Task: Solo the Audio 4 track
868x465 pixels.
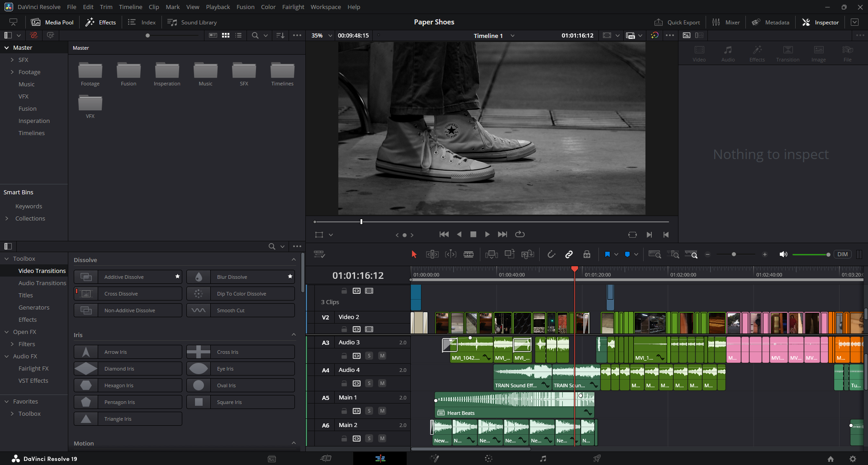Action: pyautogui.click(x=369, y=383)
